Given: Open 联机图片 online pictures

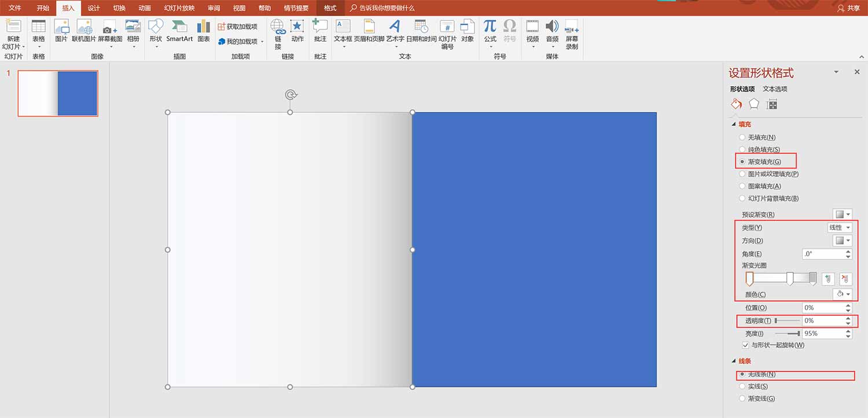Looking at the screenshot, I should tap(84, 26).
